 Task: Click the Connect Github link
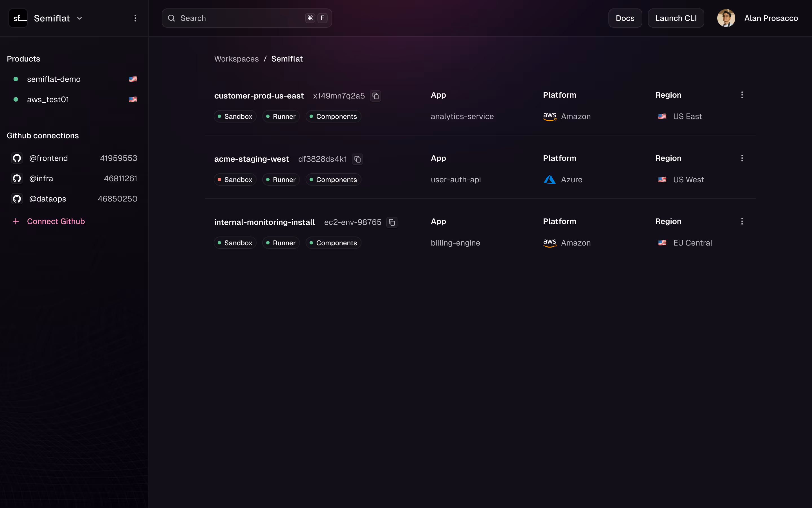56,222
